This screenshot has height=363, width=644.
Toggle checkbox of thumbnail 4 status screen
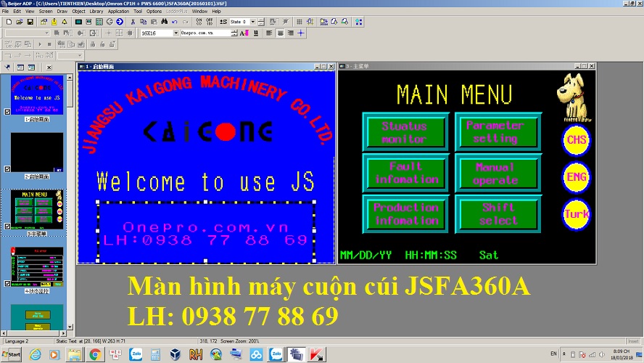(x=7, y=283)
